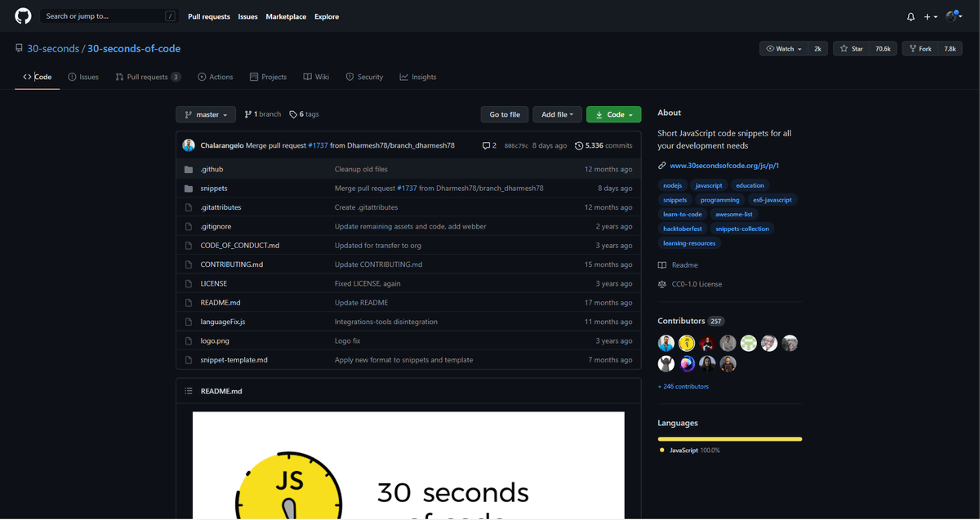The image size is (980, 520).
Task: Select the nodejs topic tag
Action: (672, 185)
